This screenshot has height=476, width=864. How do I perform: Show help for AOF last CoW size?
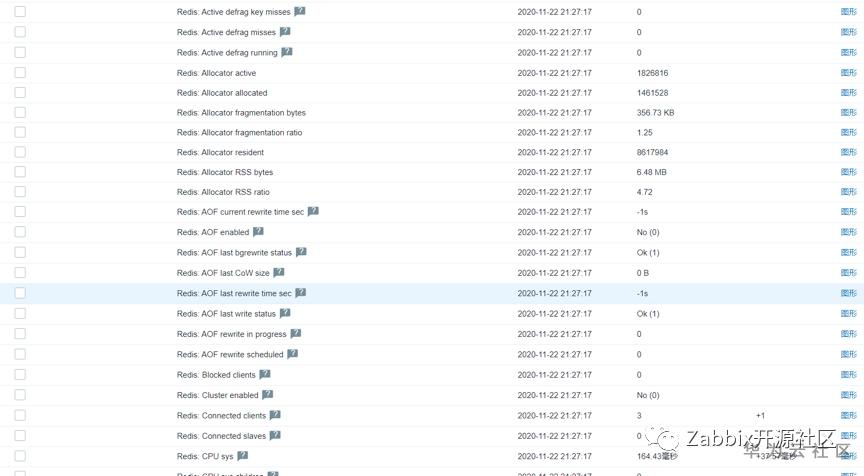279,272
